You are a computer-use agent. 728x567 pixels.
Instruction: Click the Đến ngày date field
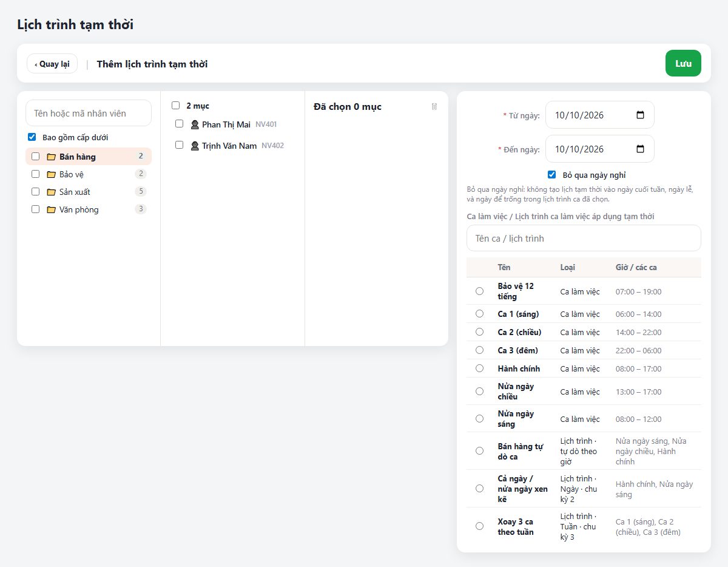point(600,149)
